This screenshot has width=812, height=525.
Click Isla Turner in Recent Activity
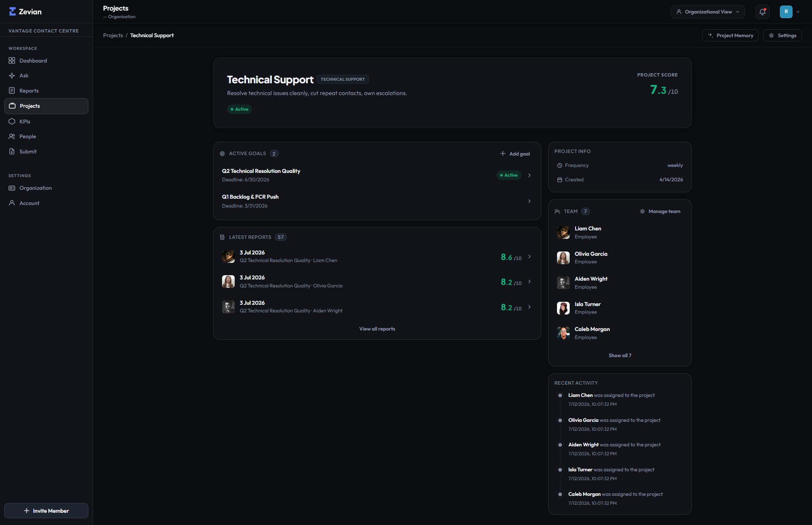(x=580, y=470)
